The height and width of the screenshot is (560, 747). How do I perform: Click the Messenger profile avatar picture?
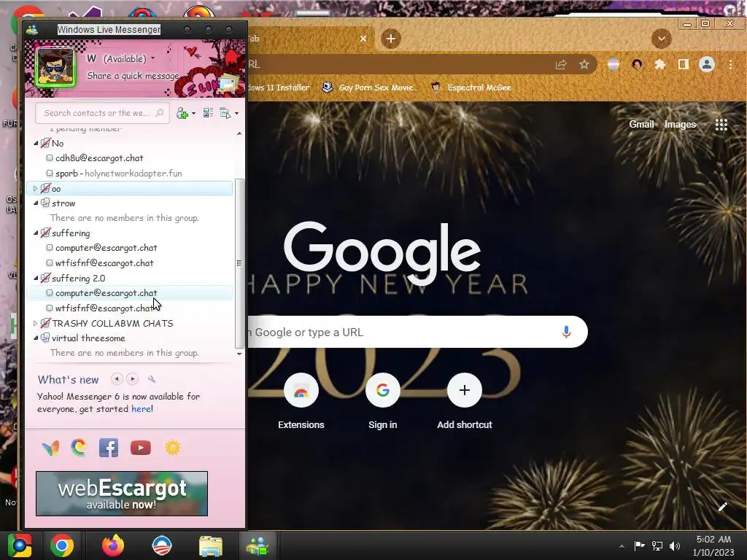55,66
